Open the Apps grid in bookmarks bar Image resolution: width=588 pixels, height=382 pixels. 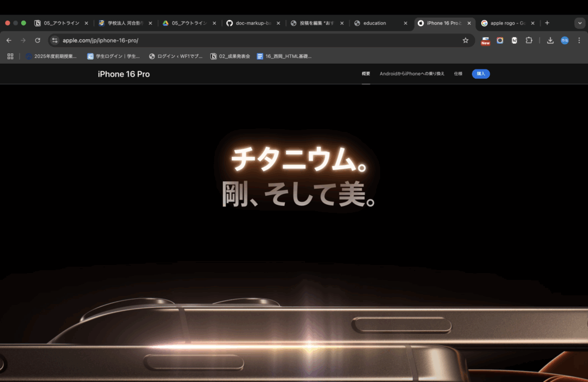[x=10, y=56]
